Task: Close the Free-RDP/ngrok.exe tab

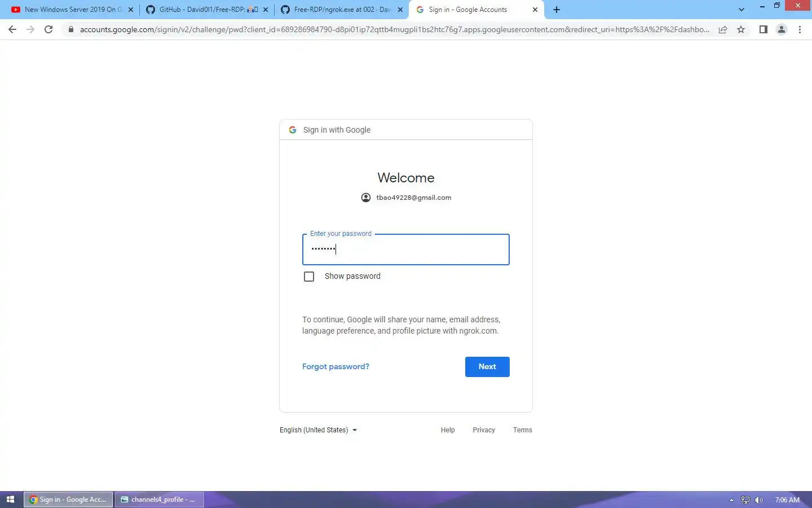Action: [x=400, y=10]
